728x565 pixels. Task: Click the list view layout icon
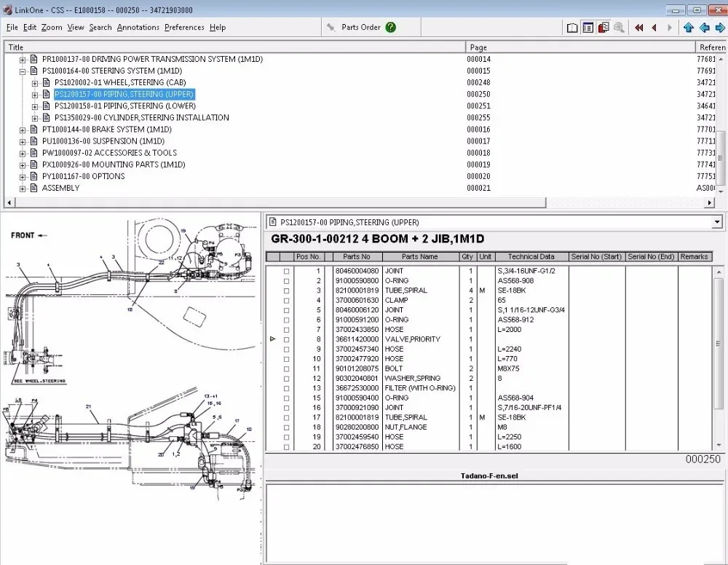click(587, 28)
